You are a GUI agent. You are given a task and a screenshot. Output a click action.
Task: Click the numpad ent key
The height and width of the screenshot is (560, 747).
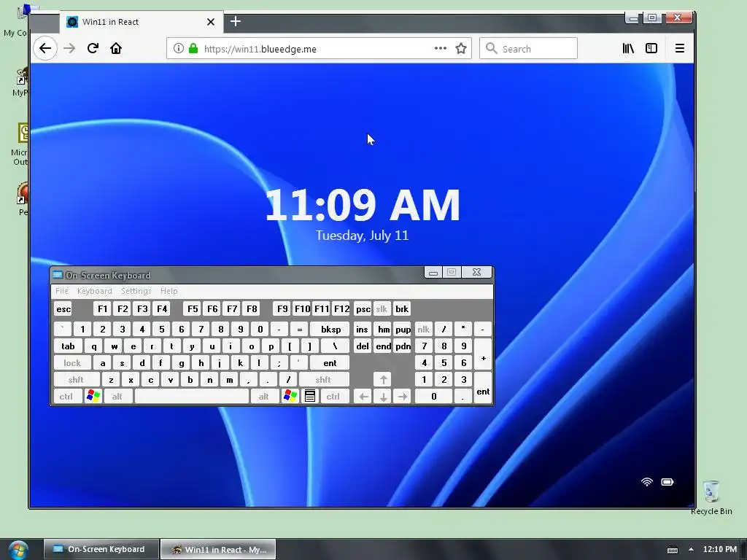point(483,389)
